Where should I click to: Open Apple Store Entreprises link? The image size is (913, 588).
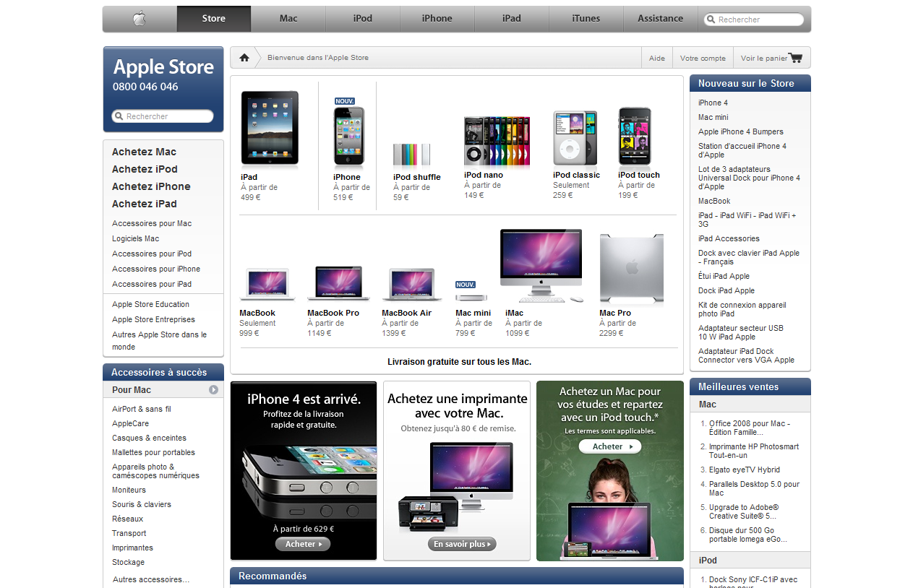tap(153, 319)
